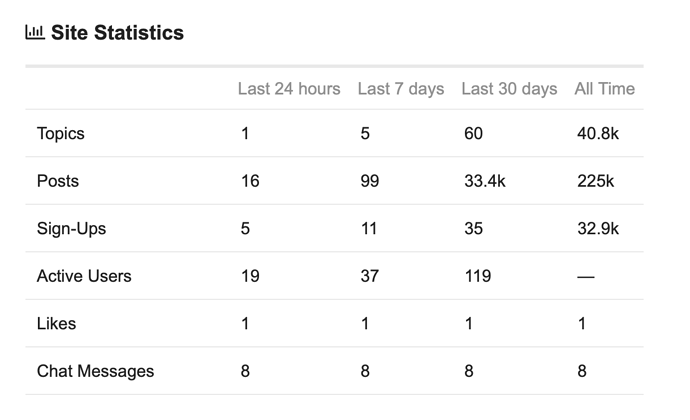Screen dimensions: 690x420
Task: Select the Last 7 days column header
Action: click(x=401, y=88)
